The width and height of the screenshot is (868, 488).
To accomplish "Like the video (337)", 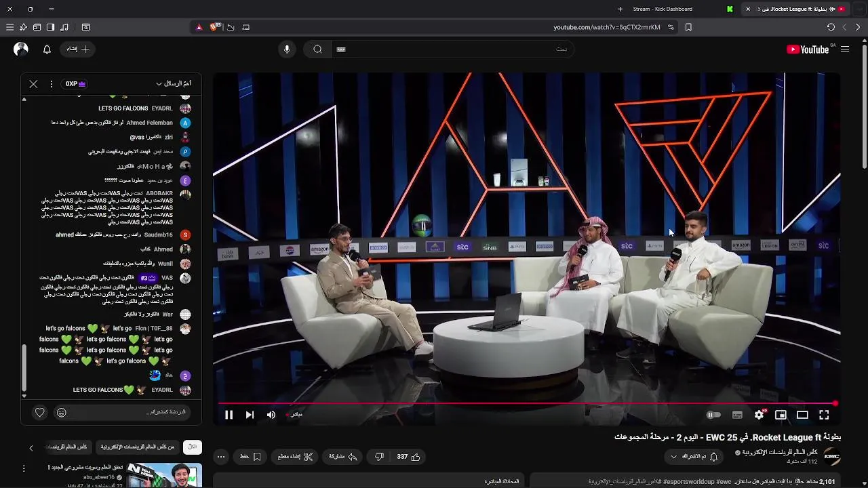I will pos(409,457).
